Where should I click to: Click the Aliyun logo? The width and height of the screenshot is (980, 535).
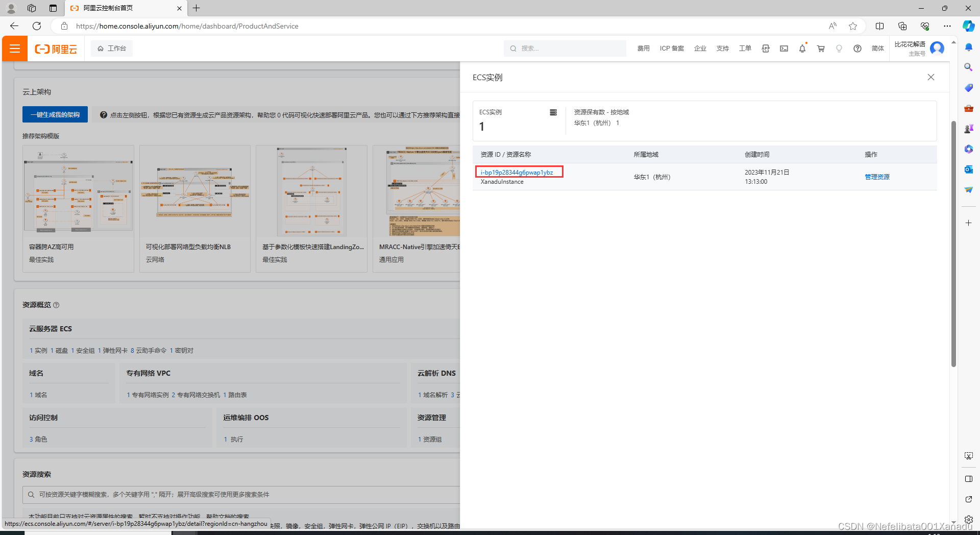click(56, 48)
